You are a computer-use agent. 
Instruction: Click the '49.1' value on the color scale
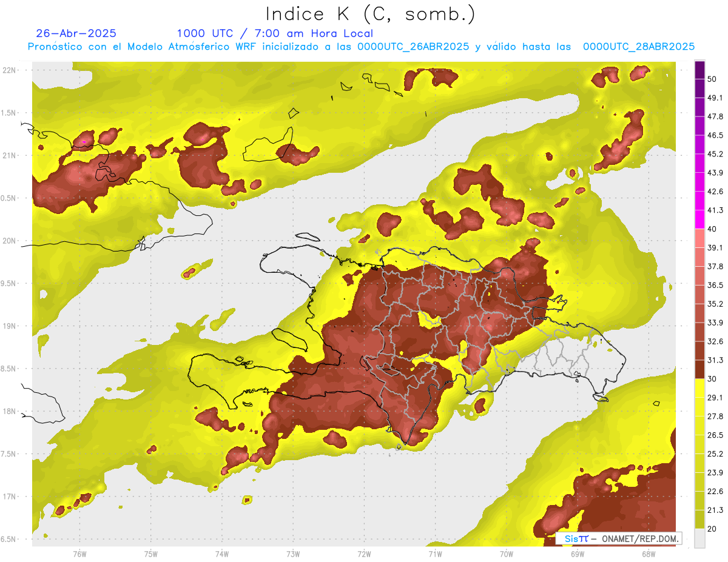715,98
